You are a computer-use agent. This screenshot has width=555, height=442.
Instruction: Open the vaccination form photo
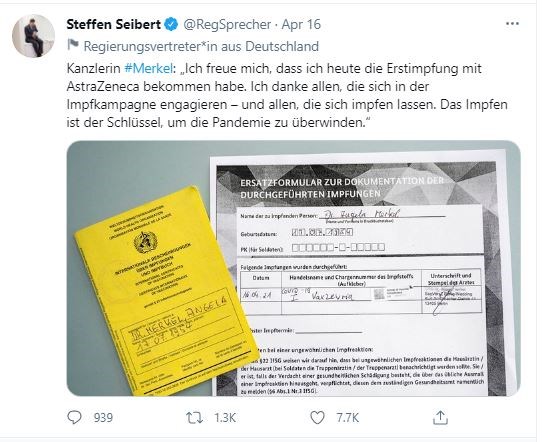pos(293,268)
